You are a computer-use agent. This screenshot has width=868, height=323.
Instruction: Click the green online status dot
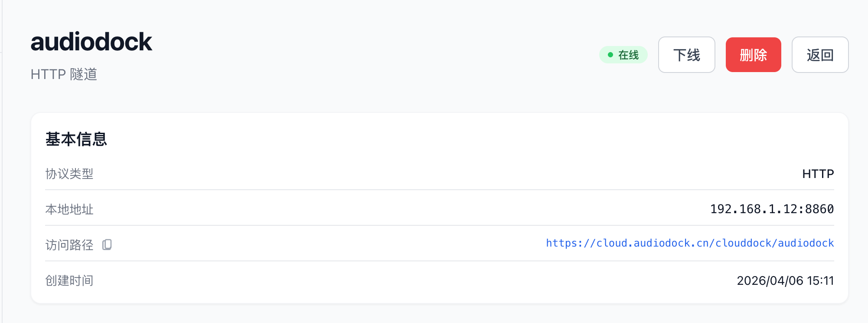tap(610, 55)
